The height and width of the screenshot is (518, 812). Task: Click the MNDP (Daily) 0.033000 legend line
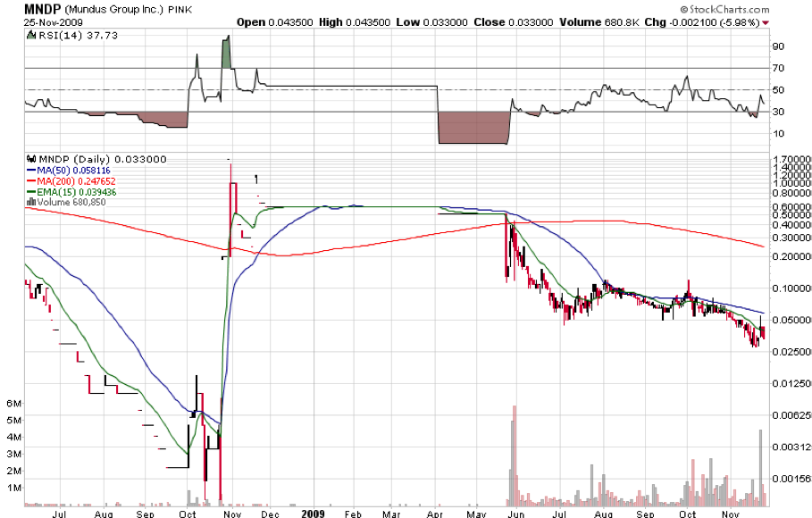coord(96,159)
